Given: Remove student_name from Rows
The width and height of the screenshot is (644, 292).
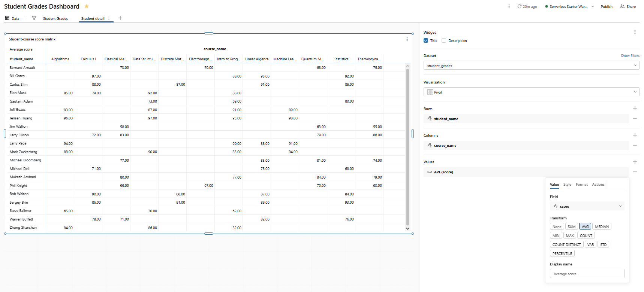Looking at the screenshot, I should (635, 118).
